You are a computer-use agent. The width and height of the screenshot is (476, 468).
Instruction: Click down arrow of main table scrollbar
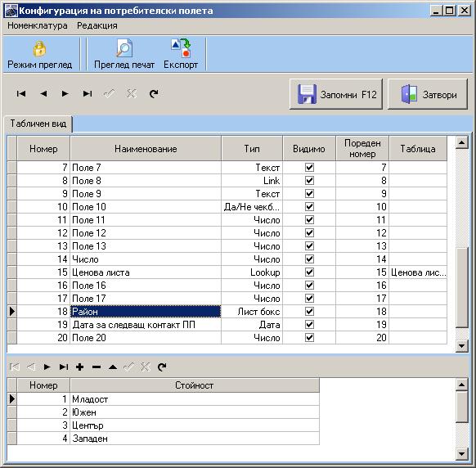click(x=462, y=345)
